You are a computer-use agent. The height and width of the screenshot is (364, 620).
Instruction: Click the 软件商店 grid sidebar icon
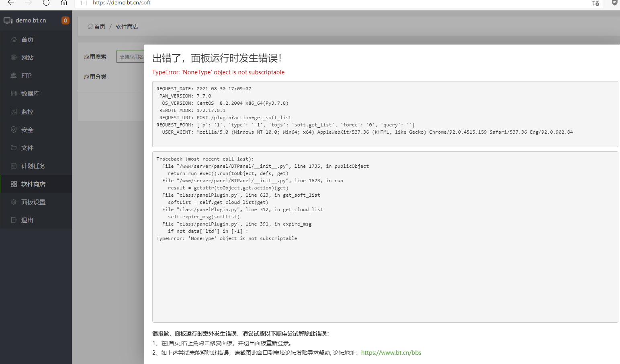14,184
